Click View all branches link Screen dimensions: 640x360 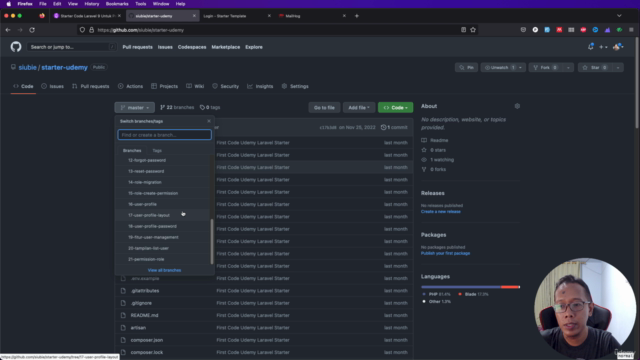point(164,270)
